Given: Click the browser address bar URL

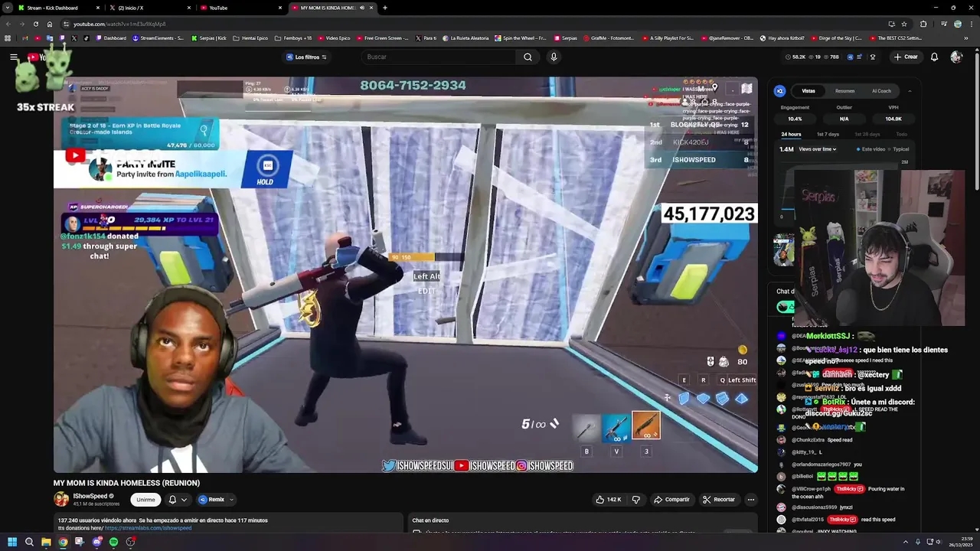Looking at the screenshot, I should [119, 24].
